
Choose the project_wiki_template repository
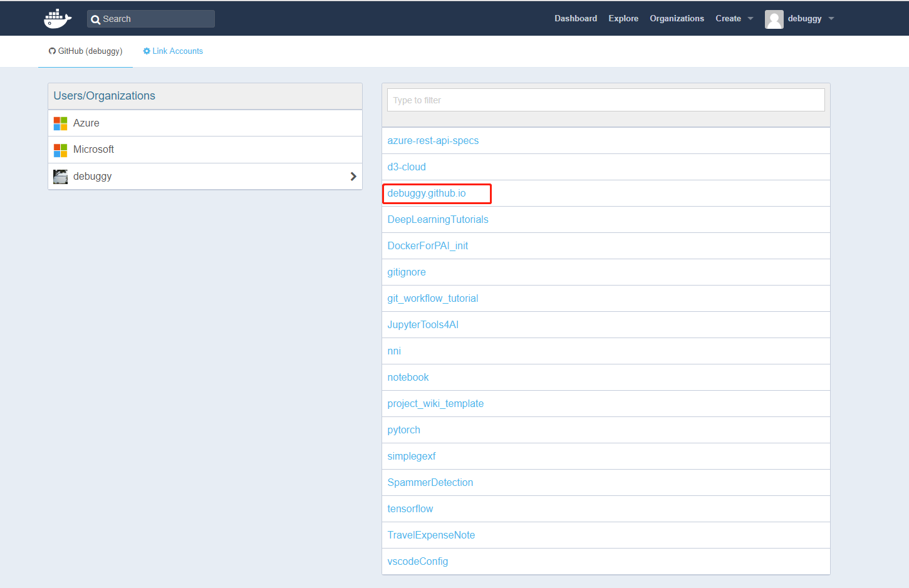(x=435, y=404)
